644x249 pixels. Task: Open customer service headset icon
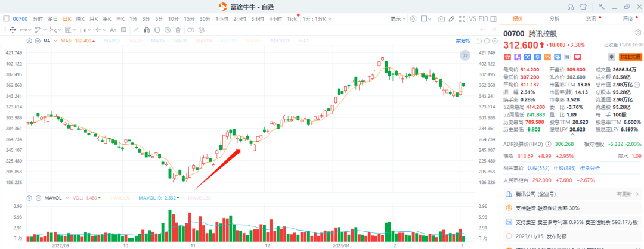570,6
